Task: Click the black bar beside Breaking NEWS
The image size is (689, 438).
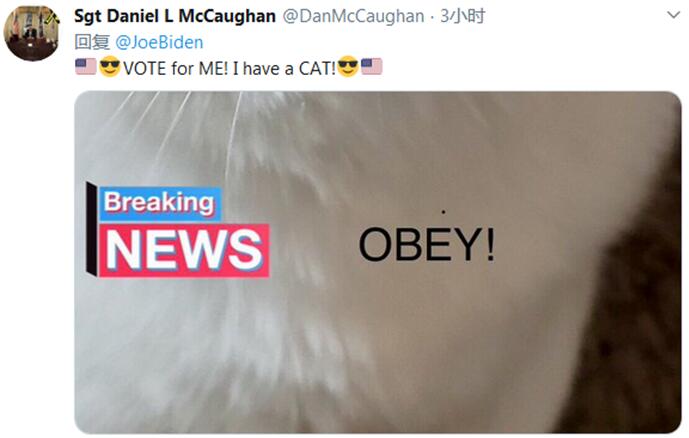Action: (91, 228)
